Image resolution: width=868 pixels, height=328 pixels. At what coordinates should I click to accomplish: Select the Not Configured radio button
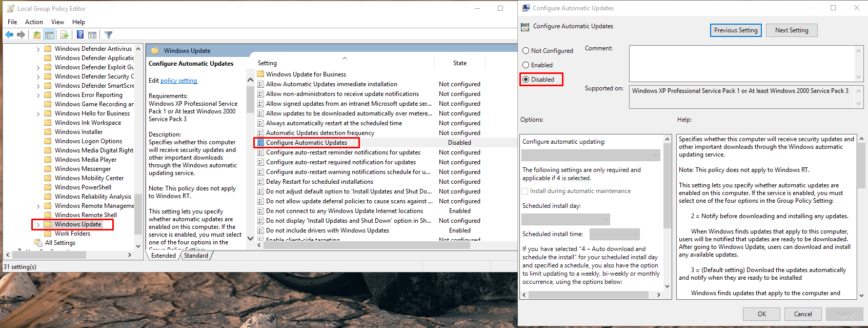point(526,51)
